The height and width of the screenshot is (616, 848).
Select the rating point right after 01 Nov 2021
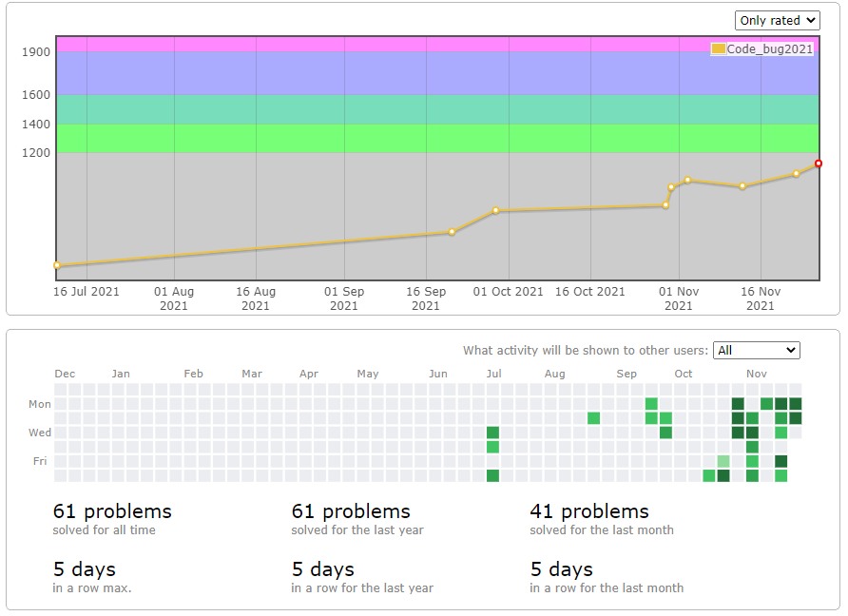tap(687, 180)
